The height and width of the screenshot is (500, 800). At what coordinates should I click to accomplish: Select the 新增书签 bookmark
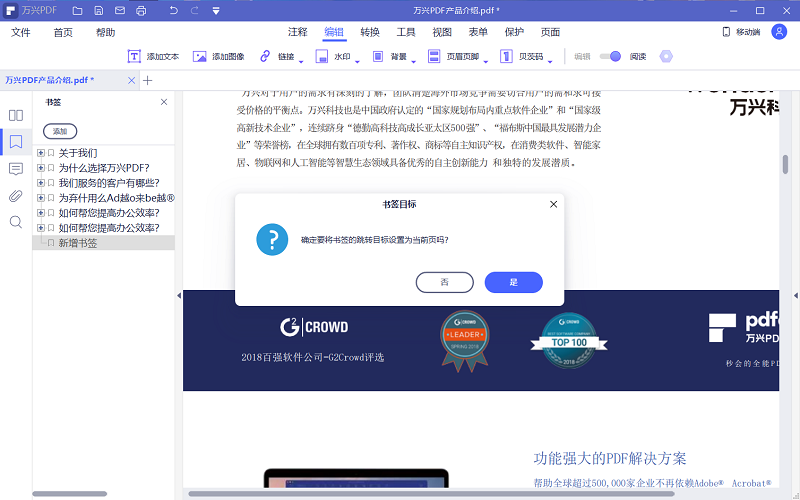point(78,243)
